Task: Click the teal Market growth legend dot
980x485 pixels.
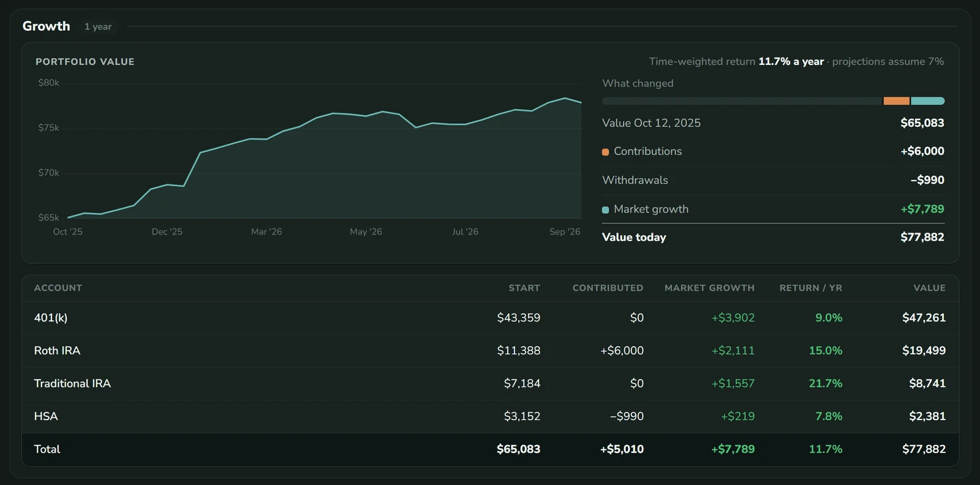Action: pyautogui.click(x=605, y=210)
